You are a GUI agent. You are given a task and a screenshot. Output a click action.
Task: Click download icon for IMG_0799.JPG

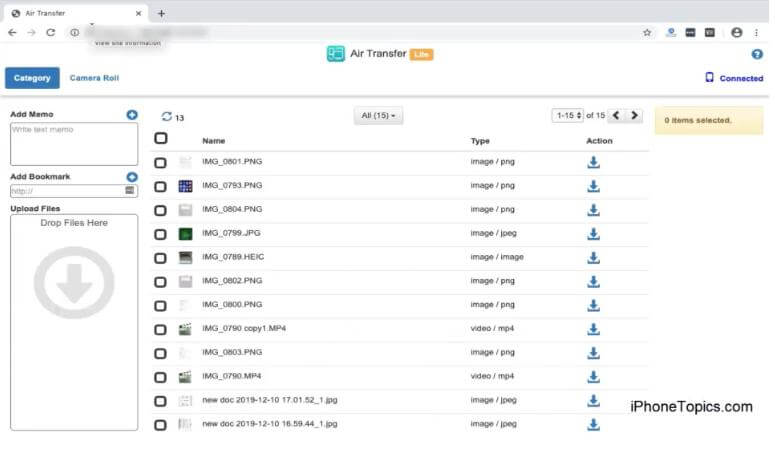point(593,234)
